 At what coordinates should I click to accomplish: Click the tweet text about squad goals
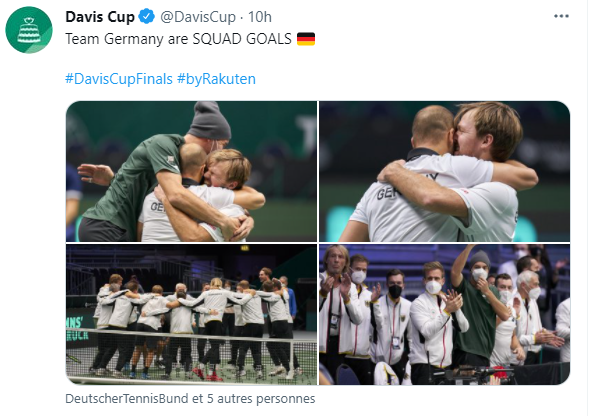click(x=178, y=39)
